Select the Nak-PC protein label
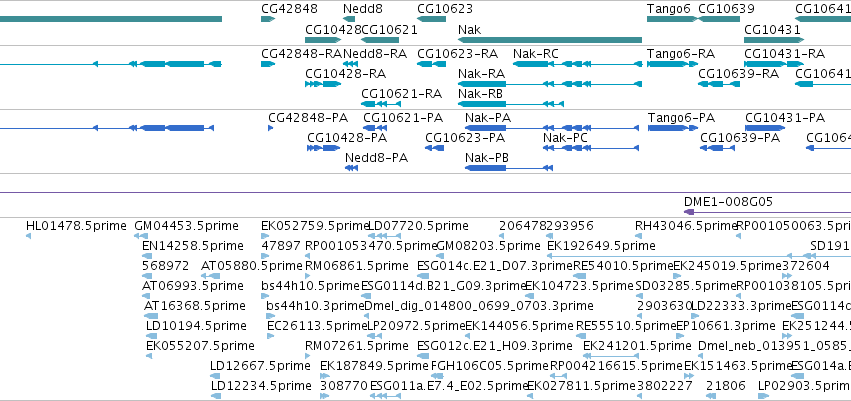851x401 pixels. click(x=565, y=138)
